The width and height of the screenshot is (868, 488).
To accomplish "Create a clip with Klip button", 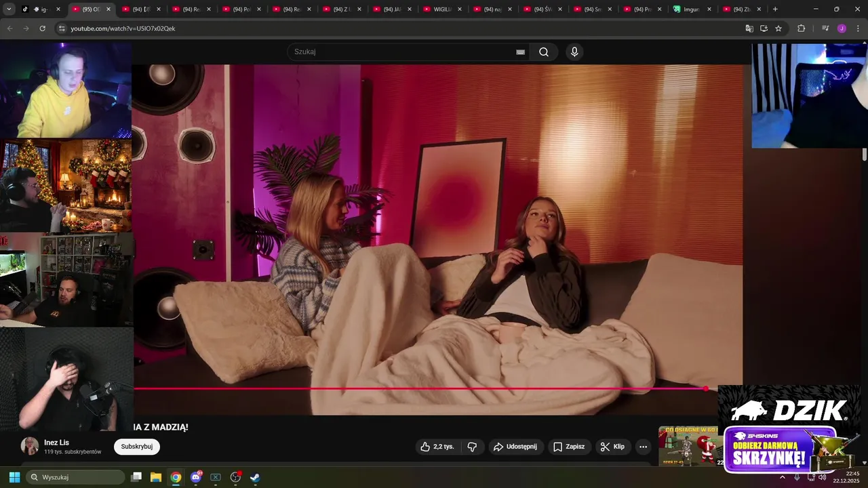I will point(613,447).
